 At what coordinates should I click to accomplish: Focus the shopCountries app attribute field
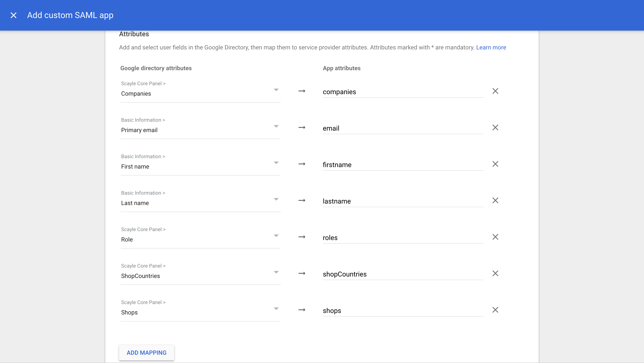[402, 274]
